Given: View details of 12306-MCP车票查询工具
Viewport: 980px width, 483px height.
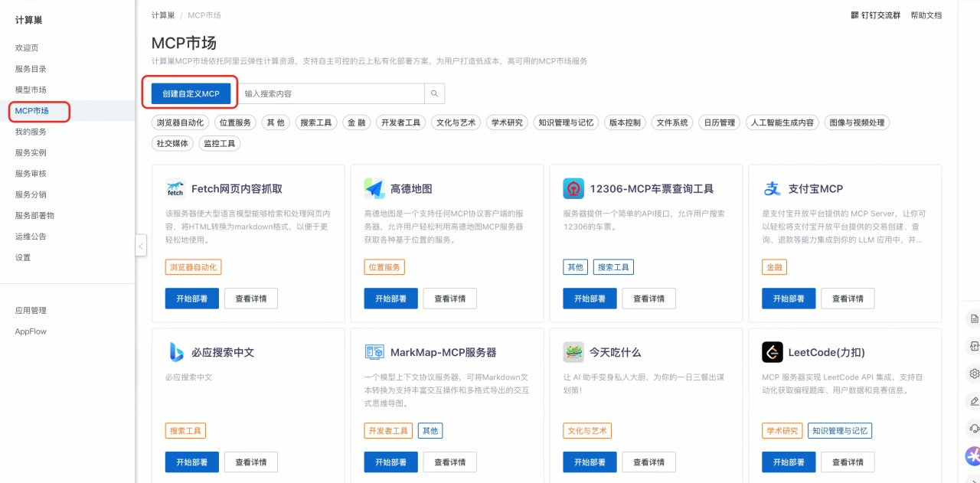Looking at the screenshot, I should [648, 299].
